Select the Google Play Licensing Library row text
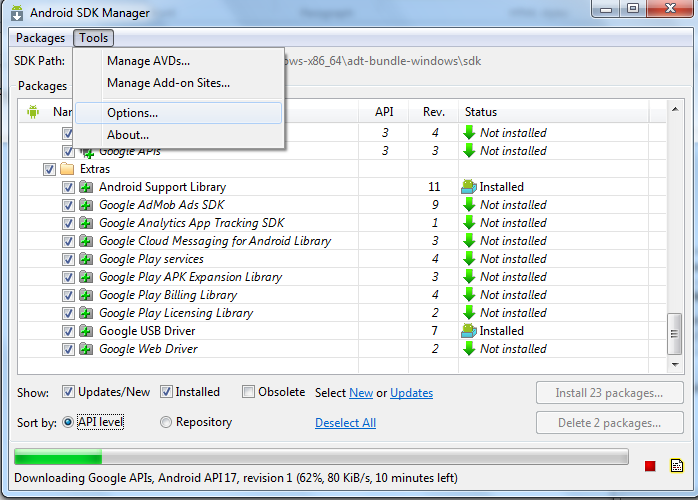The height and width of the screenshot is (500, 698). (x=176, y=313)
